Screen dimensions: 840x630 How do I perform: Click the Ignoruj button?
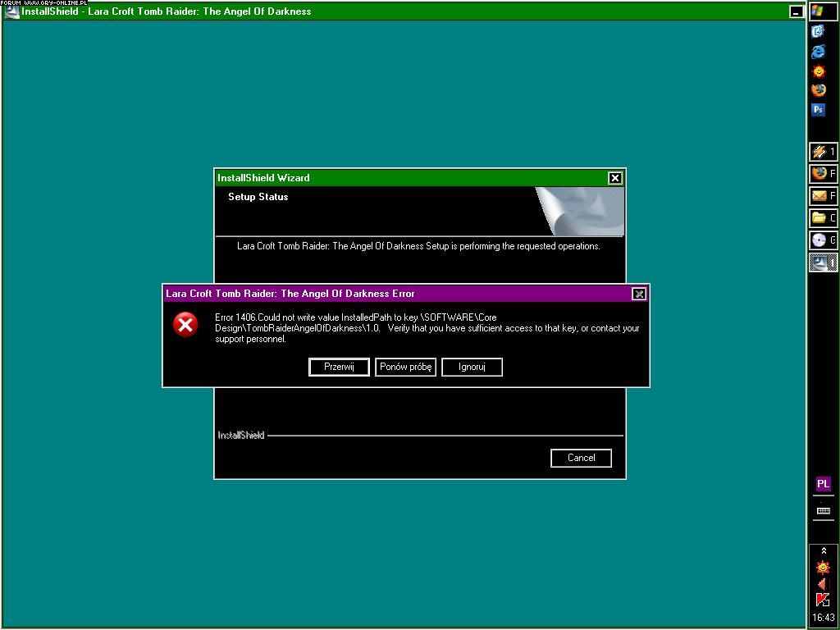click(472, 367)
